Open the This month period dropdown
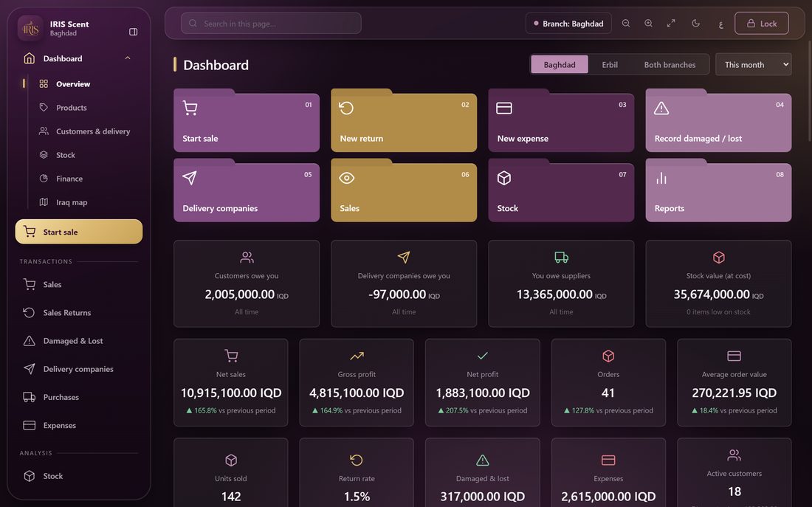812x507 pixels. 753,64
